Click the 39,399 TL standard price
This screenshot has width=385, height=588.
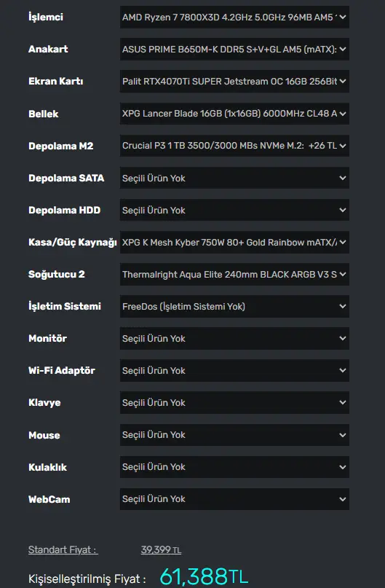pyautogui.click(x=161, y=550)
